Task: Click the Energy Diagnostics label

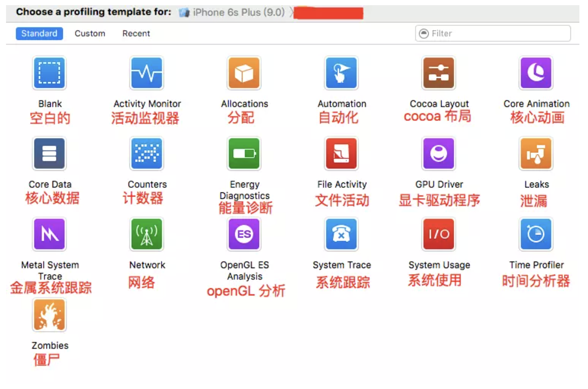Action: pyautogui.click(x=244, y=190)
